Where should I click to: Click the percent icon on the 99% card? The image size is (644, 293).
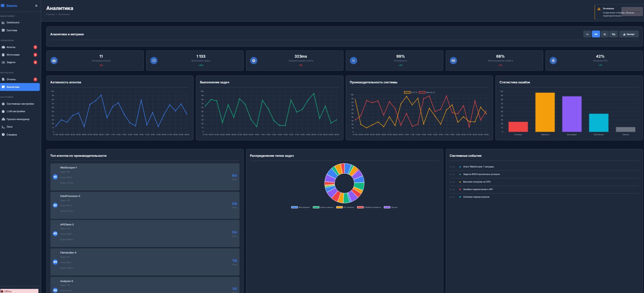353,61
